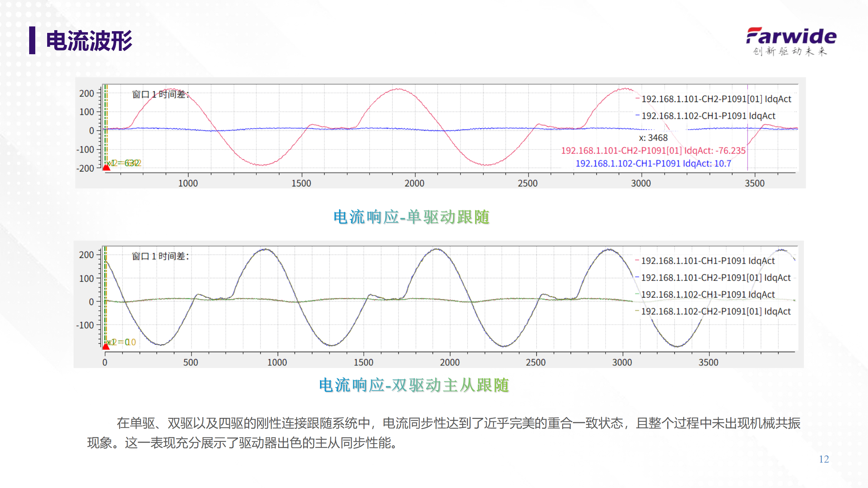Image resolution: width=868 pixels, height=488 pixels.
Task: Click the purple bar beside 电流波形 title
Action: click(x=32, y=40)
